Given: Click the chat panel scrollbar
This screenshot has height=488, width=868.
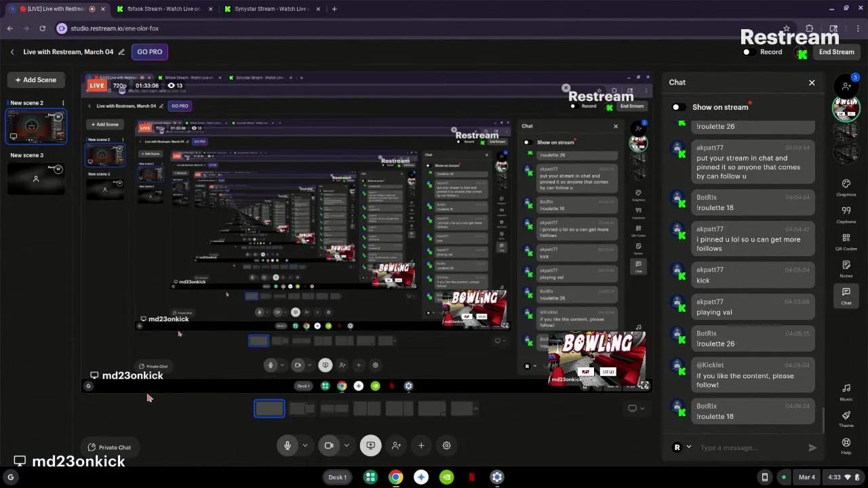Looking at the screenshot, I should 823,420.
